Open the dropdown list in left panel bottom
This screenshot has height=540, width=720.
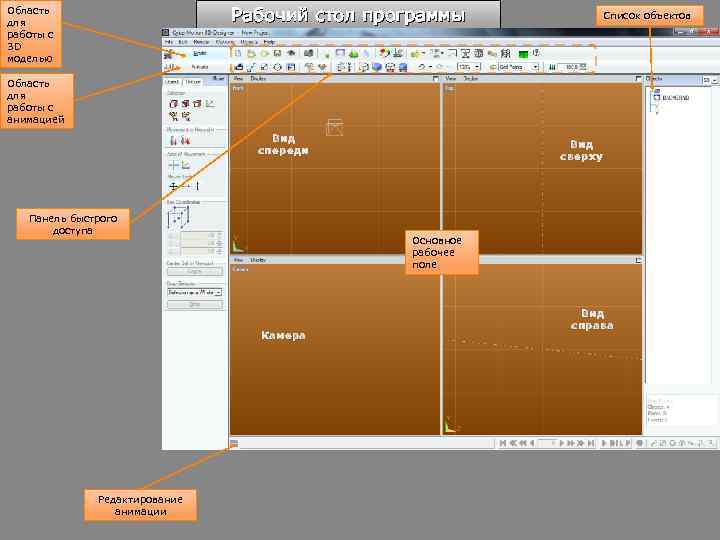coord(195,292)
